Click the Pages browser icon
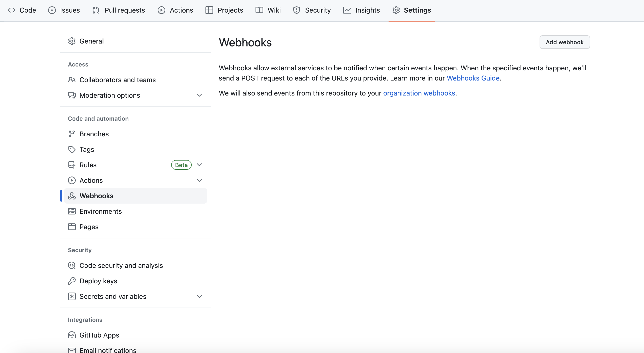This screenshot has width=644, height=353. (x=72, y=227)
